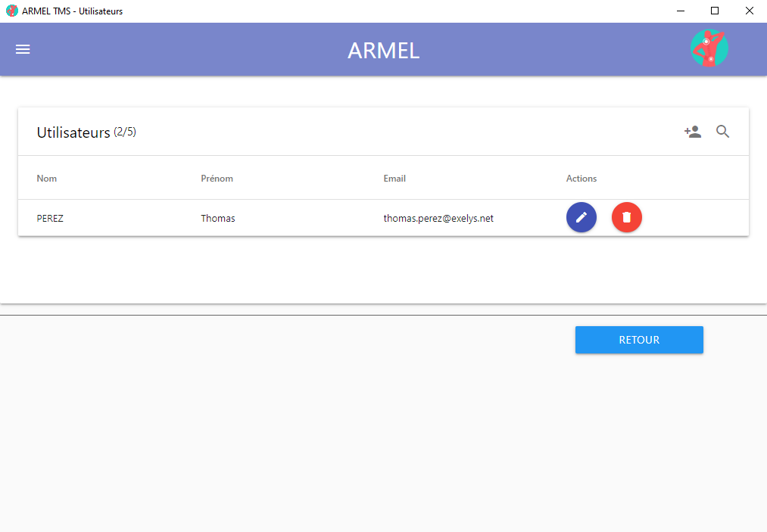767x532 pixels.
Task: Minimize the ARMEL TMS window
Action: pos(680,11)
